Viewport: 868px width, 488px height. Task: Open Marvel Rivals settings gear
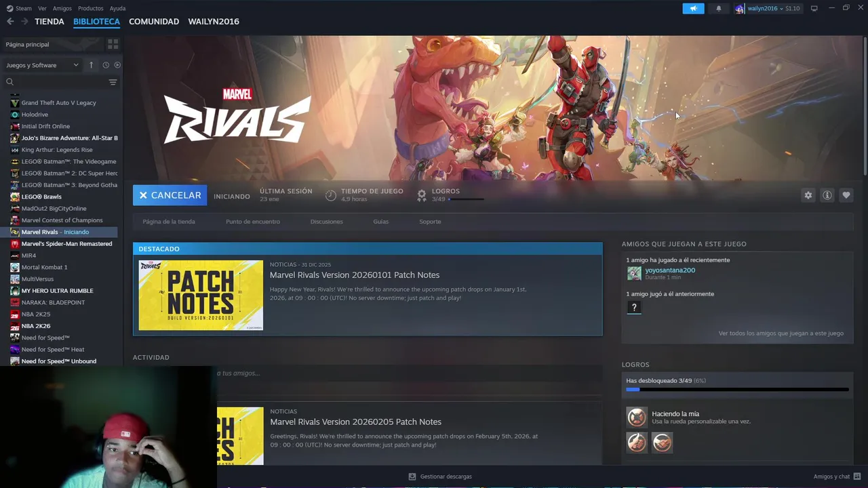[x=808, y=195]
